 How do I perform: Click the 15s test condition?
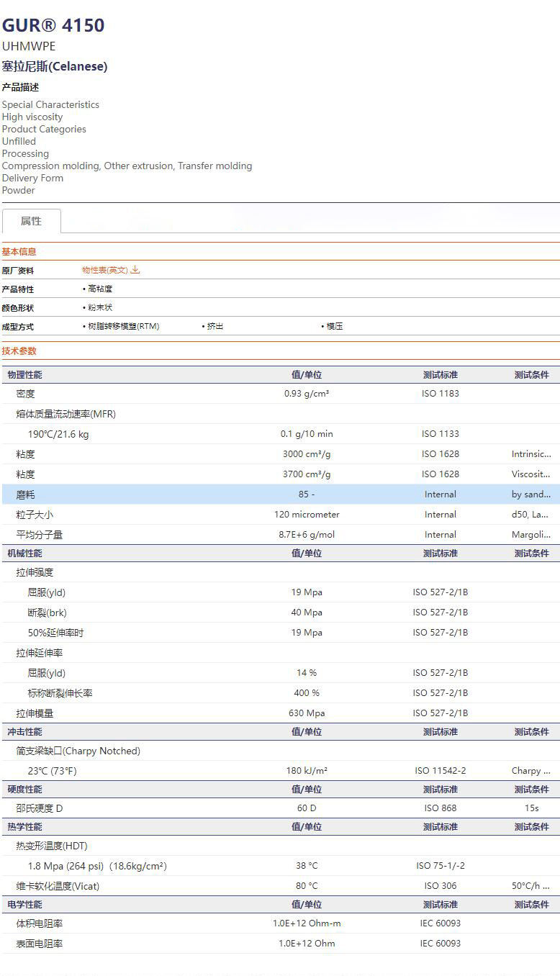[531, 808]
